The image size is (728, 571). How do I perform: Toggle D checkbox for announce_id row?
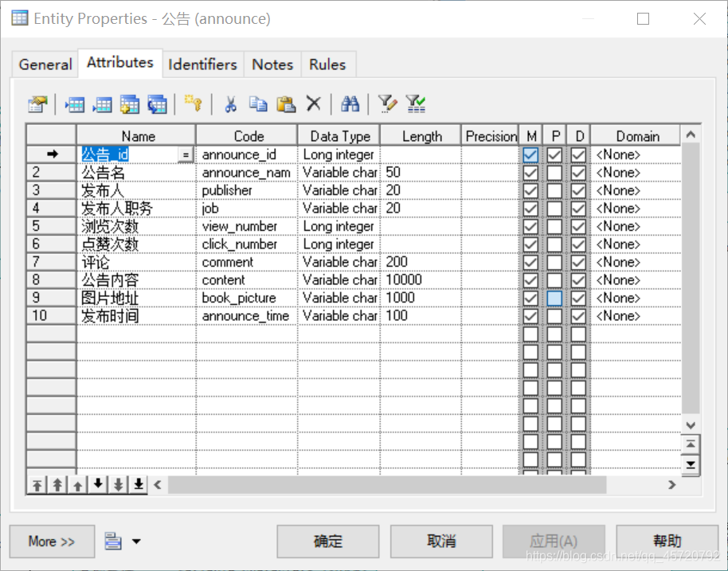pyautogui.click(x=578, y=154)
